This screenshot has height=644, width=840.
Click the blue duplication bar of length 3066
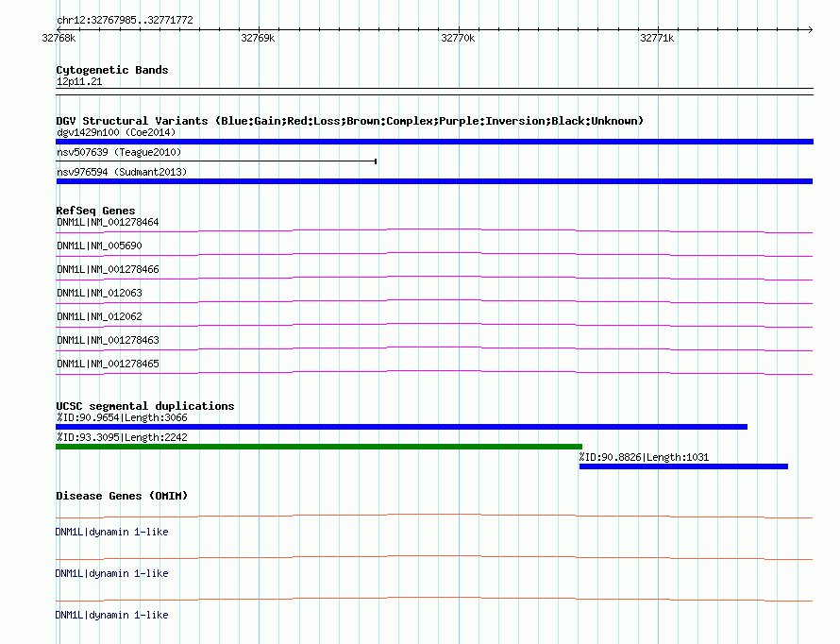(401, 427)
